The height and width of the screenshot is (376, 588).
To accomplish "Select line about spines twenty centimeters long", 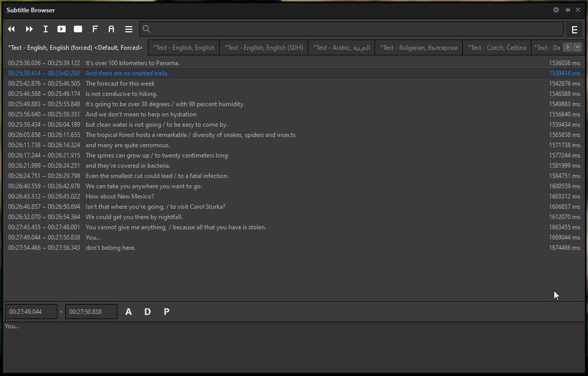I will coord(294,155).
